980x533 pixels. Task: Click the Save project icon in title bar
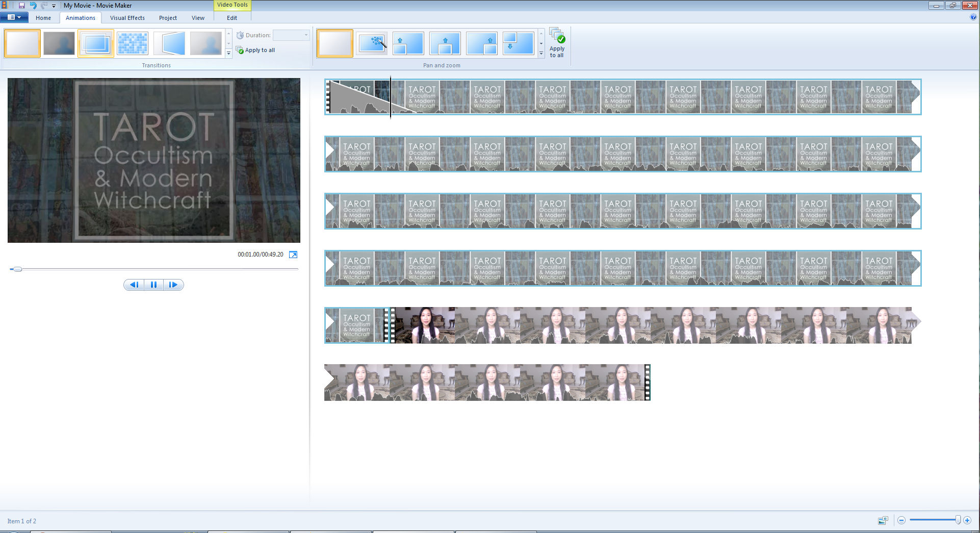click(x=22, y=6)
